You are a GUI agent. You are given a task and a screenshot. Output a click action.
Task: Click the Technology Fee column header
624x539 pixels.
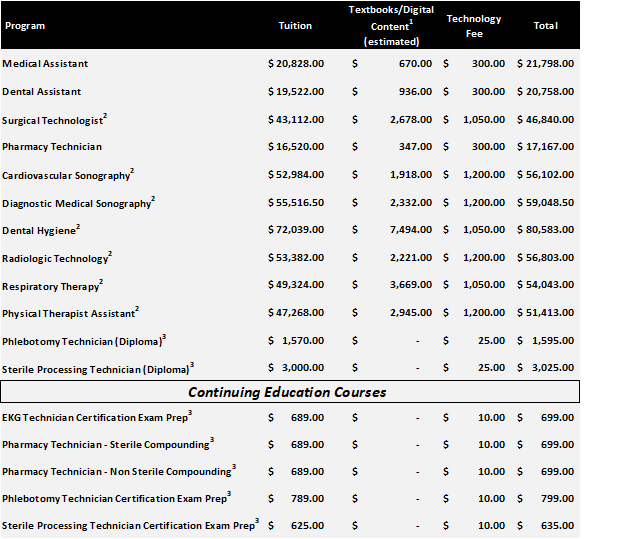pyautogui.click(x=474, y=26)
